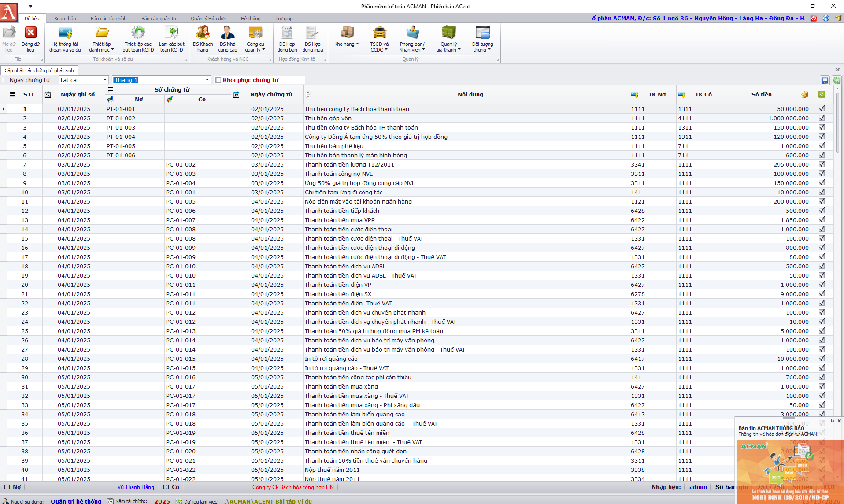Uncheck the checkbox for Thu tiền góp vốn row
Screen dimensions: 844x504
[822, 118]
